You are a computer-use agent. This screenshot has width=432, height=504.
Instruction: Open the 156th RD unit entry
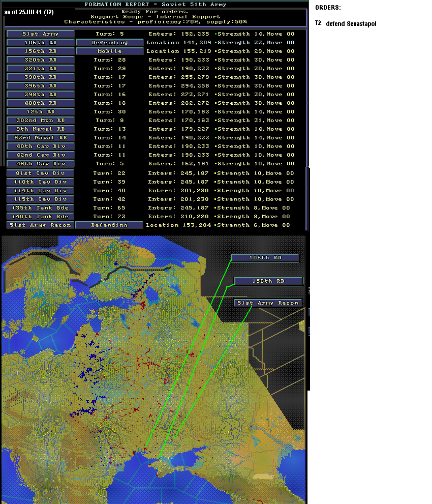click(x=41, y=51)
